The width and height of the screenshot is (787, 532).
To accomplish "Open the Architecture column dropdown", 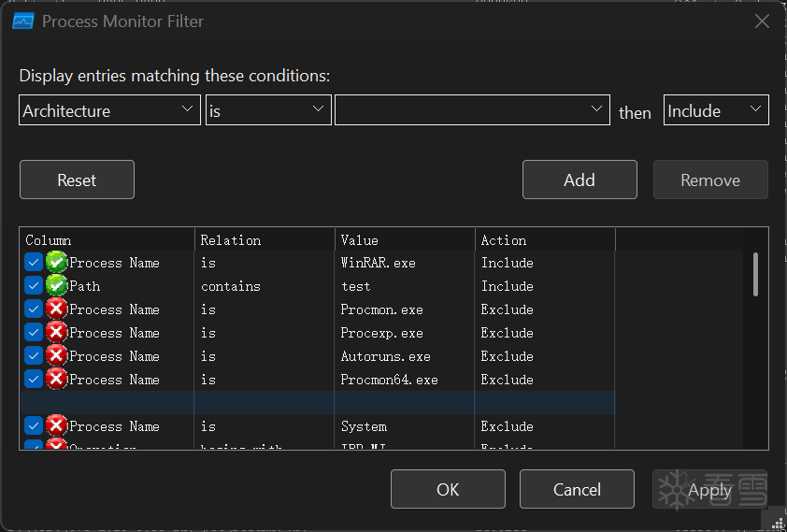I will (109, 110).
